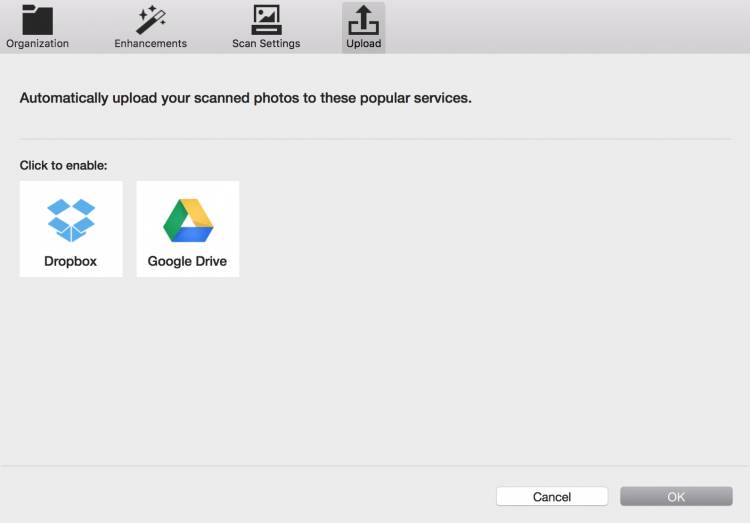The image size is (750, 523).
Task: Click the 'Automatically upload your scanned photos' heading
Action: click(245, 98)
